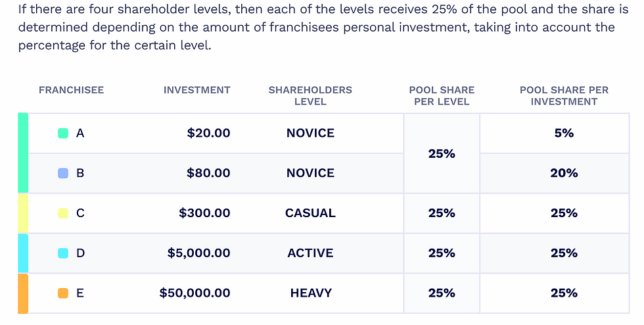644x325 pixels.
Task: Click the 5% pool share value
Action: (564, 134)
